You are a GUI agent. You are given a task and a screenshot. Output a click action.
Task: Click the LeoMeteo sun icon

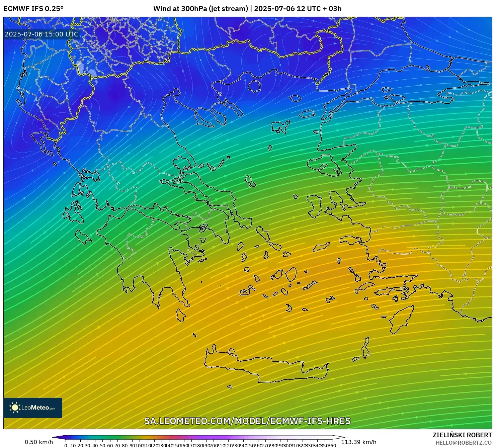pyautogui.click(x=15, y=408)
